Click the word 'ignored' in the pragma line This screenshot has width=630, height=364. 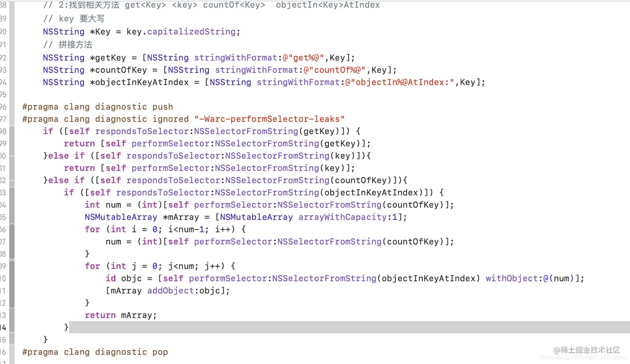point(170,119)
